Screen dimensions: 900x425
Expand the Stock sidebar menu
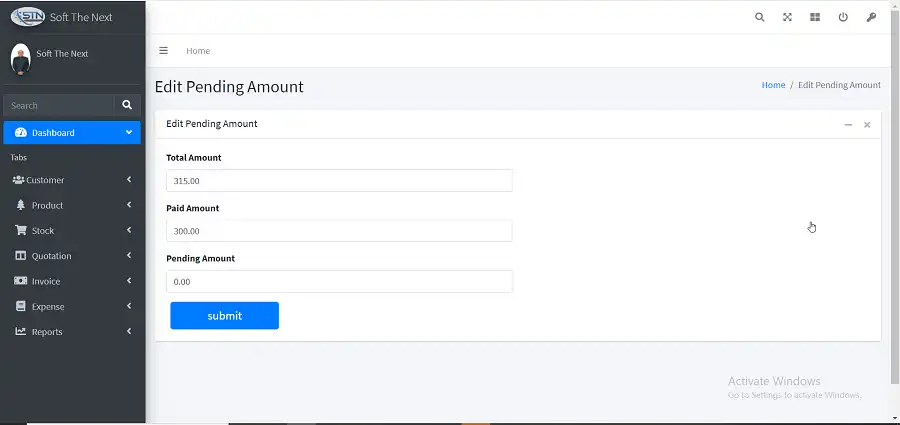click(x=71, y=231)
